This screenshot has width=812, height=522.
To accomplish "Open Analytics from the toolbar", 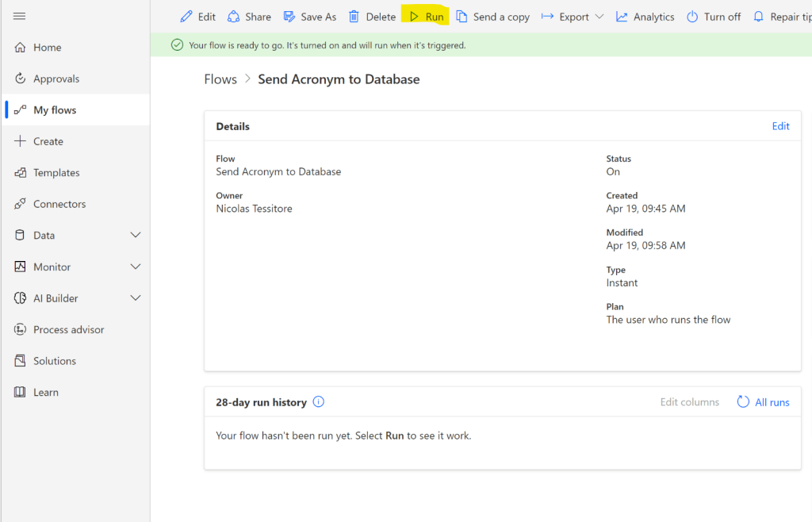I will (645, 17).
